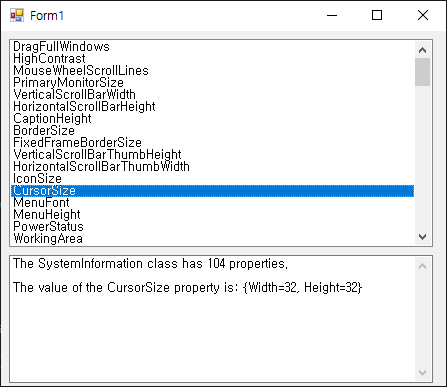Click the listbox scroll up arrow

(x=422, y=50)
